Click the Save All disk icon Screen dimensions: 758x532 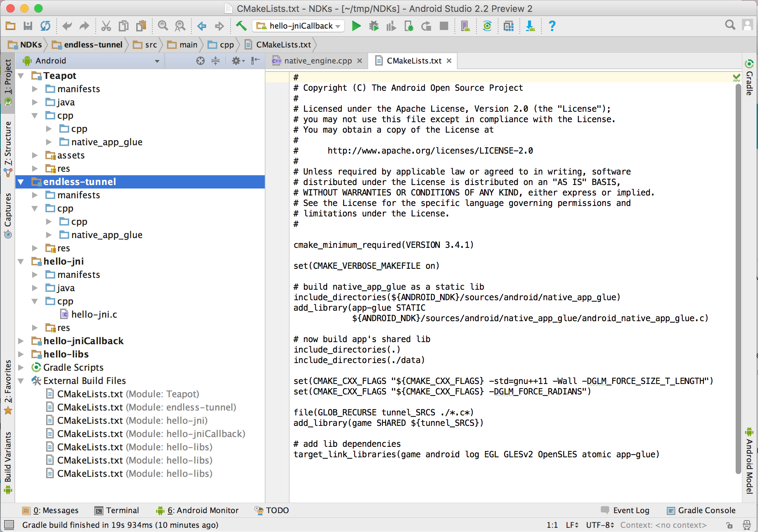click(x=28, y=26)
